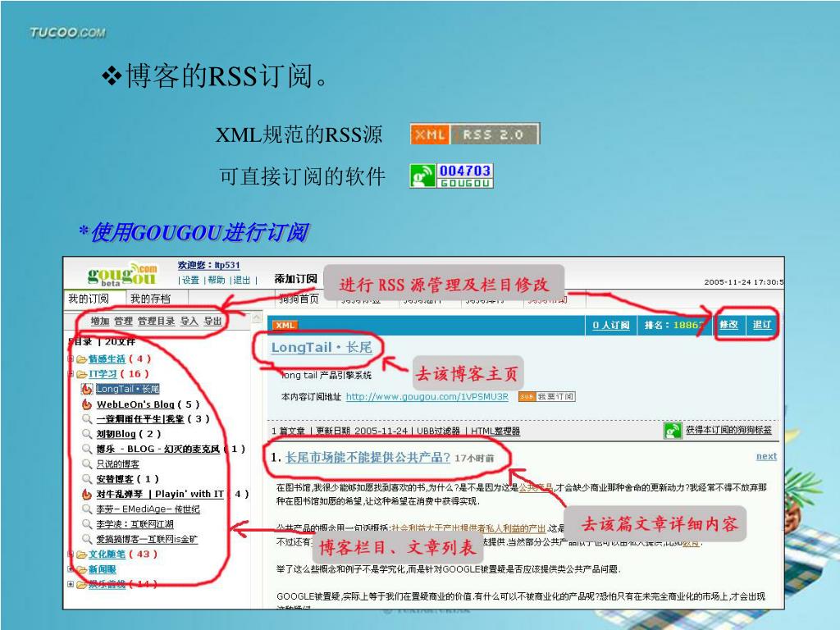Screen dimensions: 840x630
Task: Click the 导出 export link
Action: pos(212,321)
